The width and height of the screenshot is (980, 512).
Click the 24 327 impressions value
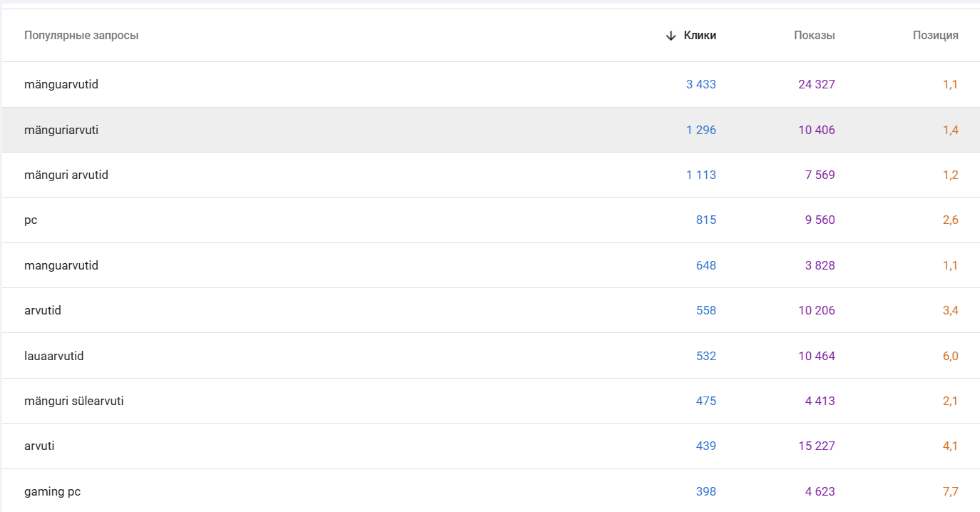point(816,85)
